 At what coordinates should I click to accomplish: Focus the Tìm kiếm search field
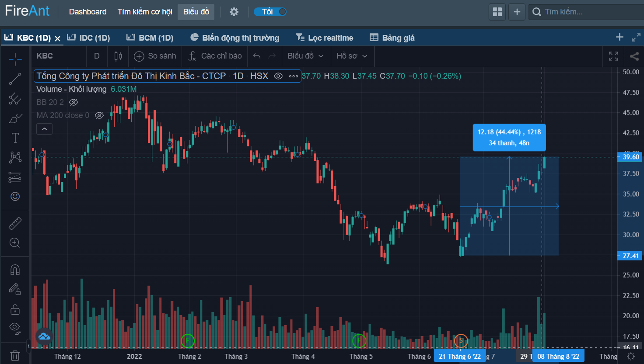click(586, 12)
